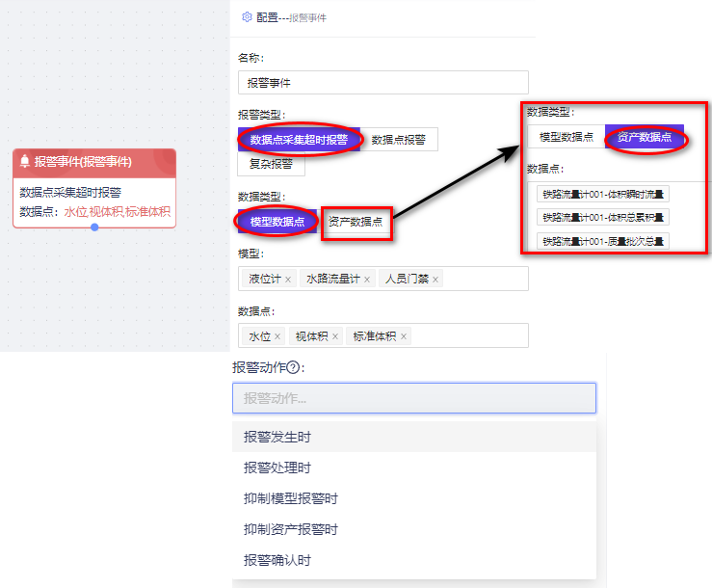
Task: Click the 液位计 model tag
Action: tap(269, 279)
